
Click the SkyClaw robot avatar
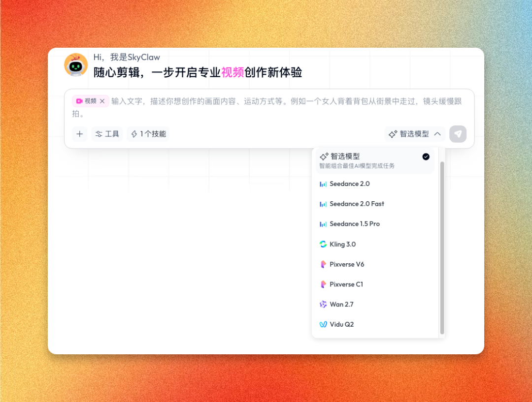coord(76,65)
